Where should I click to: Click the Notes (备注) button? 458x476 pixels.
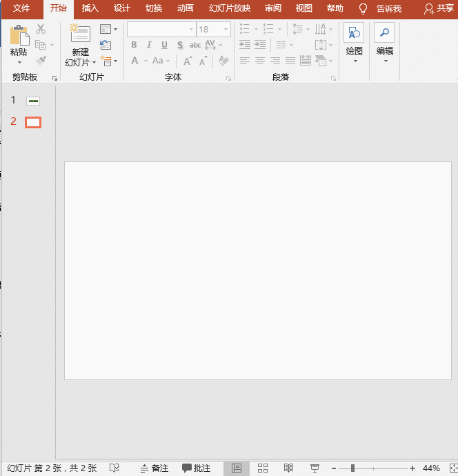[x=154, y=468]
